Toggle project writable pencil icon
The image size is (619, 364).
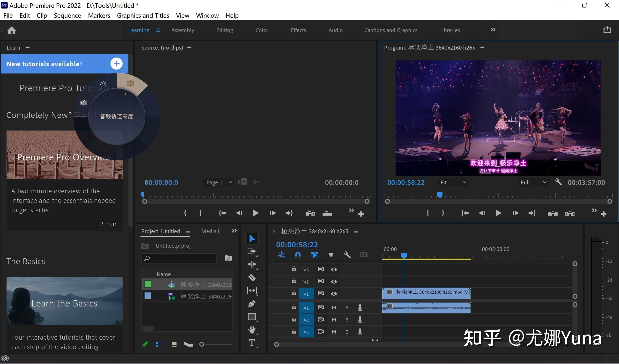(x=145, y=344)
